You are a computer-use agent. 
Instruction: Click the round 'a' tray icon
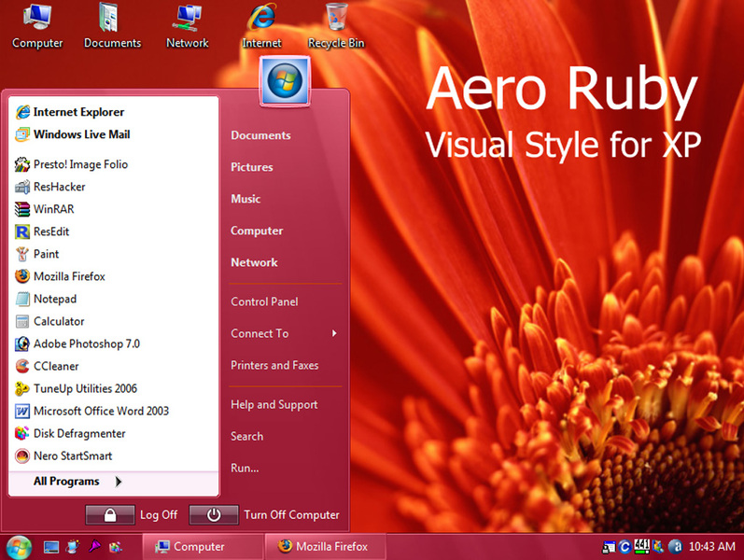pos(675,547)
